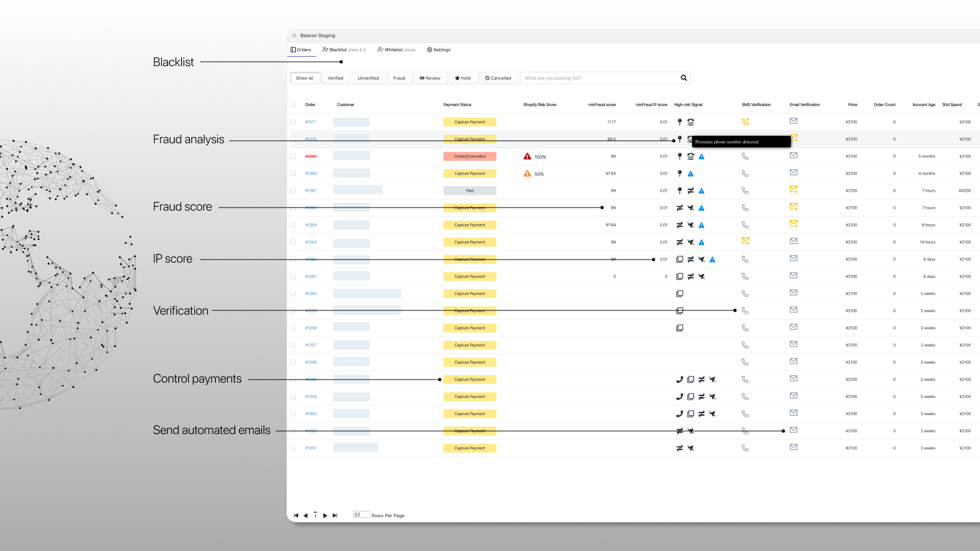Filter orders by Unverified
Viewport: 980px width, 551px height.
click(369, 78)
